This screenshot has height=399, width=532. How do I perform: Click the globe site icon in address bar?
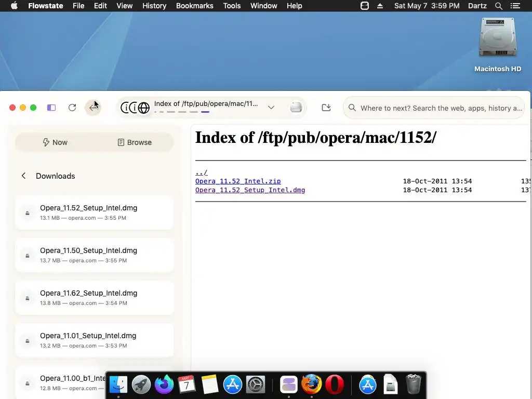(x=143, y=108)
